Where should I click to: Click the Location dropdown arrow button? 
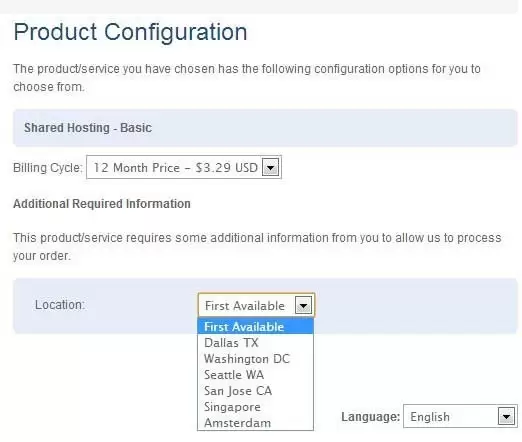click(303, 305)
